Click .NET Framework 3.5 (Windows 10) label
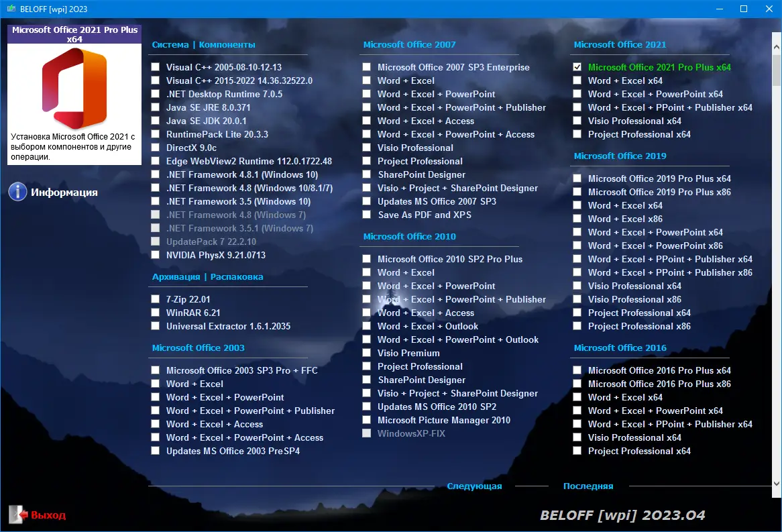Viewport: 782px width, 532px height. [x=238, y=202]
